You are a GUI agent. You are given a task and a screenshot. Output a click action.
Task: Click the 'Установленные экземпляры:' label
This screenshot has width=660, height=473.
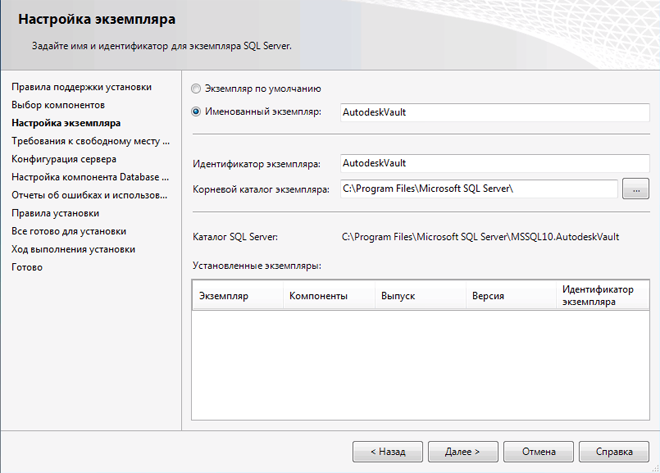tap(257, 266)
